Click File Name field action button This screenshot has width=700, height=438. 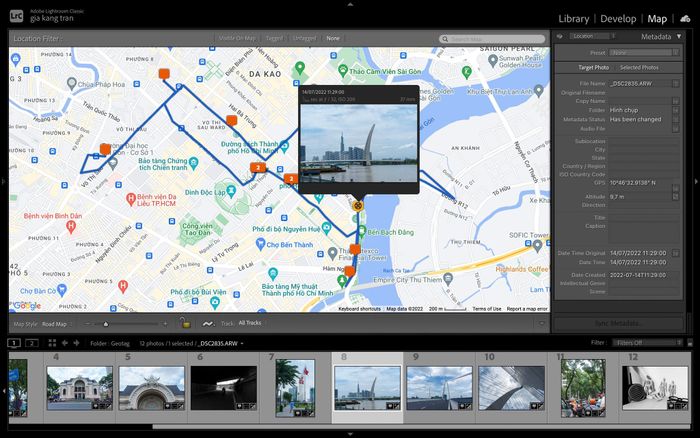676,83
